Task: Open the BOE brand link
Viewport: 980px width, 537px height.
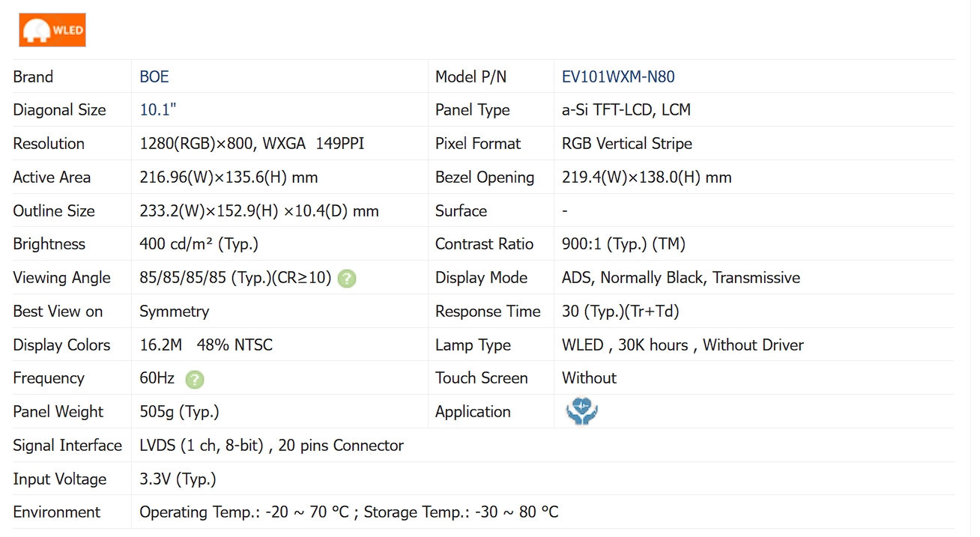Action: pos(154,77)
